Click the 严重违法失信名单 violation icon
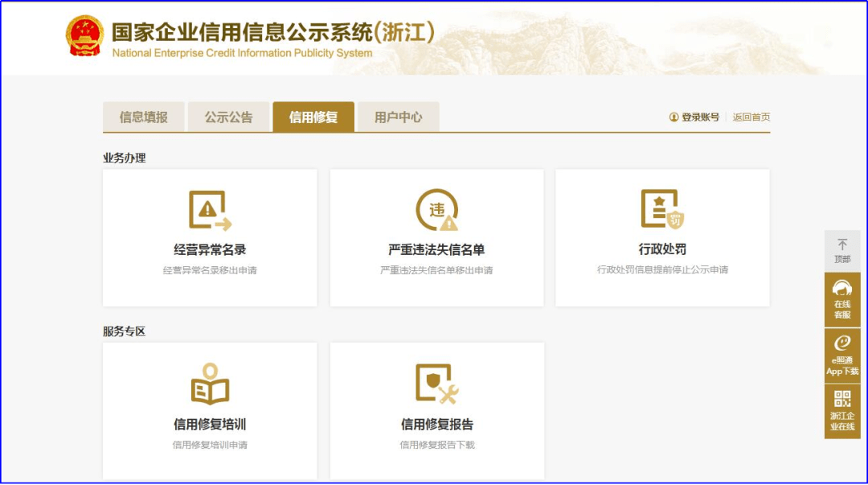The width and height of the screenshot is (868, 485). coord(435,210)
